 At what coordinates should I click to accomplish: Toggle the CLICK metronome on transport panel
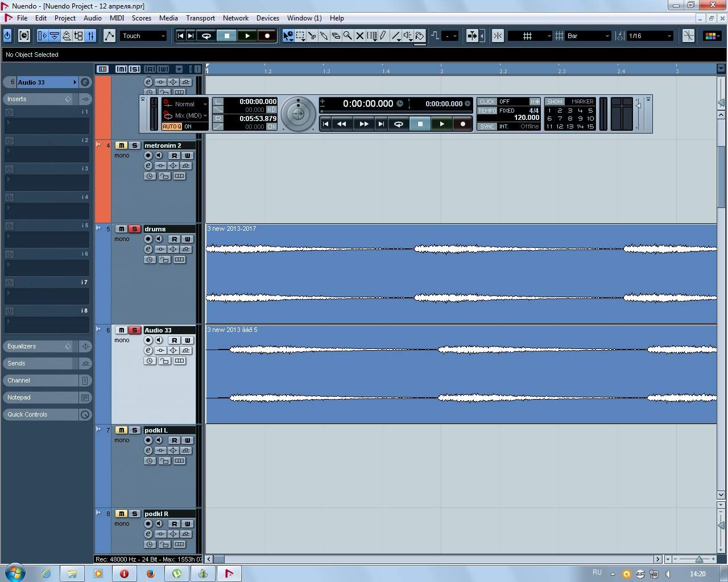click(x=487, y=102)
